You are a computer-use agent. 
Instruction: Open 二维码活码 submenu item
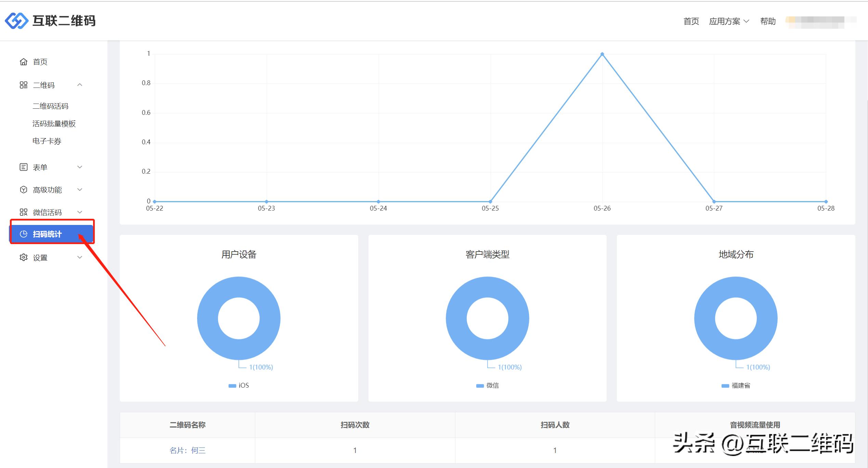(50, 106)
